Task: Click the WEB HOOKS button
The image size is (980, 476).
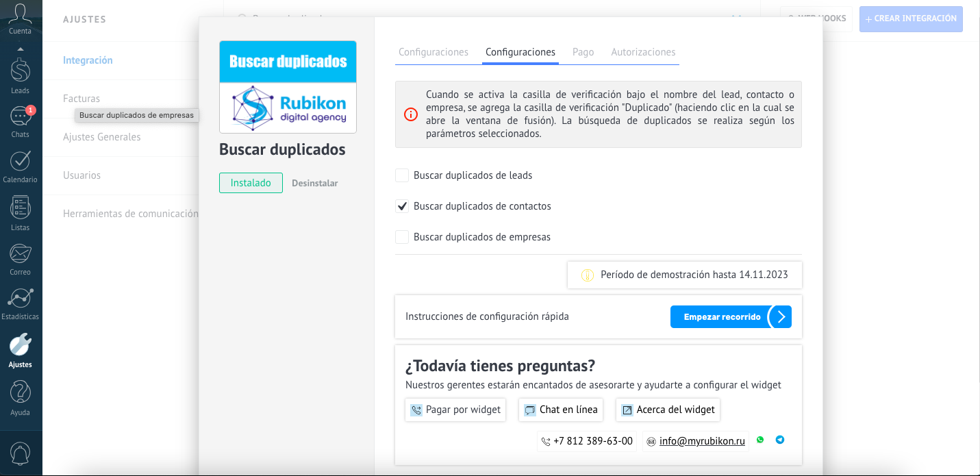Action: tap(816, 18)
